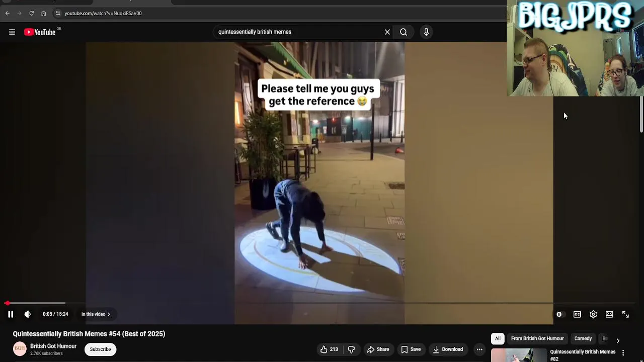Open the BGH channel avatar
The width and height of the screenshot is (644, 362).
coord(20,349)
